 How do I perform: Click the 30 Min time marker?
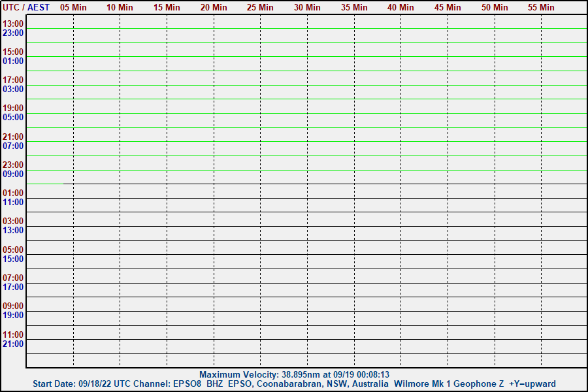307,7
